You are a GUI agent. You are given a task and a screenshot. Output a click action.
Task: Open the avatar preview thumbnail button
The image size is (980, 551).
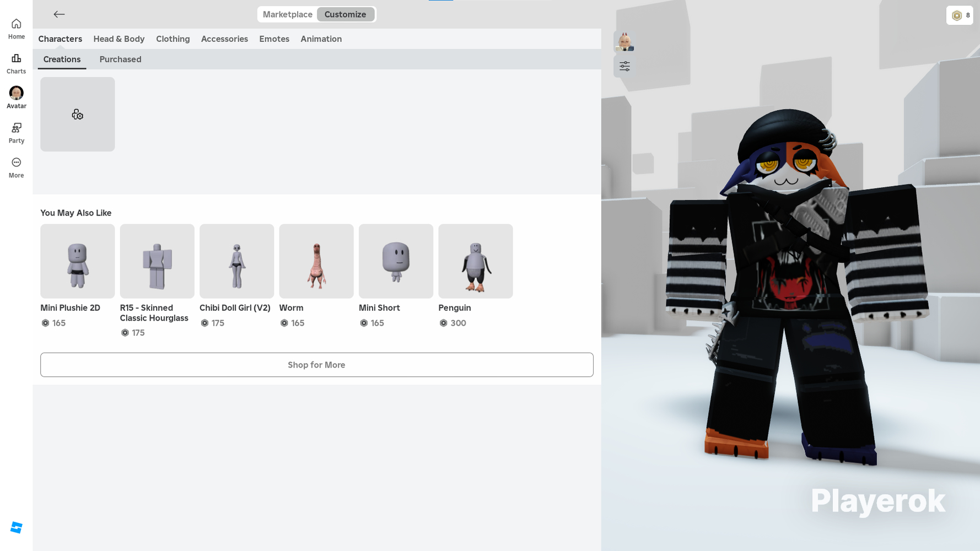click(x=624, y=42)
